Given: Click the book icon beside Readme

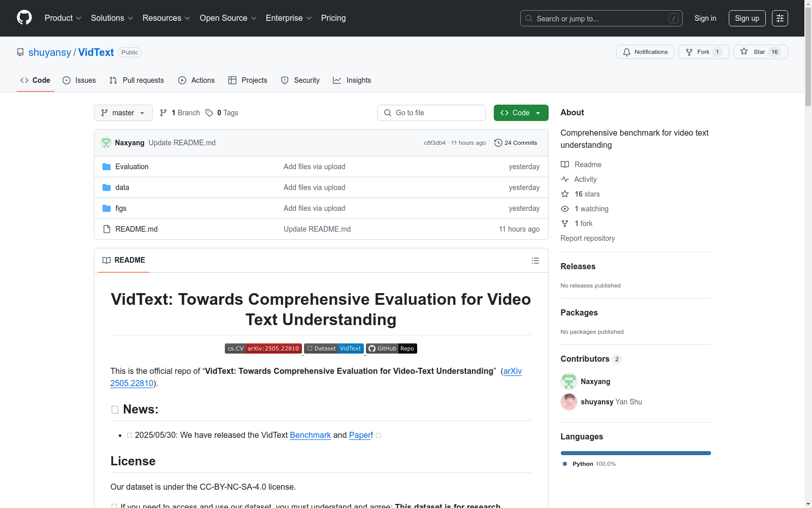Looking at the screenshot, I should (x=565, y=165).
